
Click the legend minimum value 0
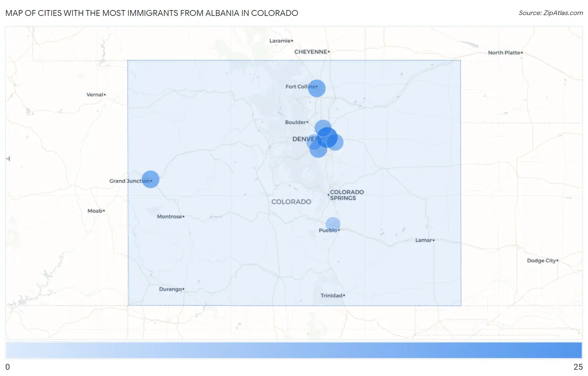[x=8, y=367]
